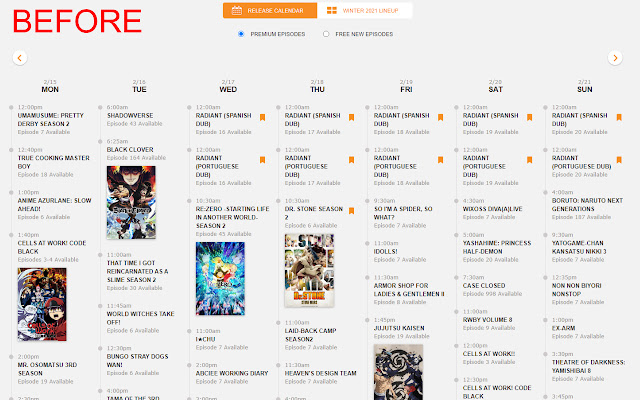Toggle bookmark on Wednesday Radiant (Spanish Dub)
The image size is (640, 400).
pos(262,118)
